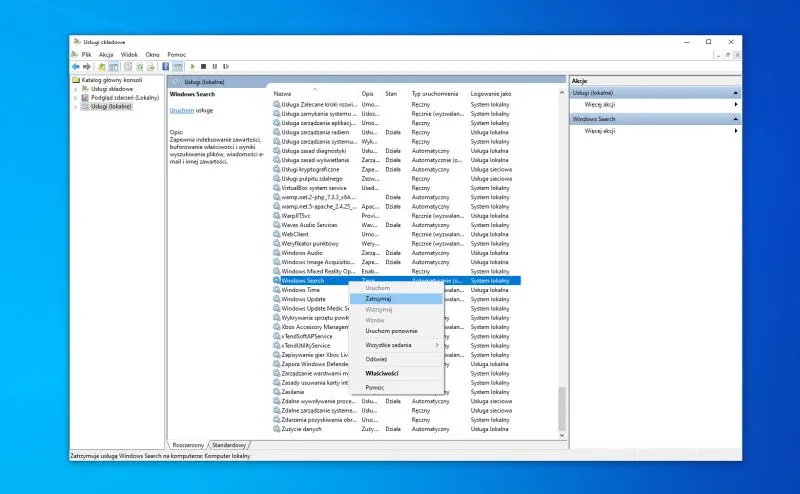Select the Waves Audio Services name
Screen dimensions: 800x494
click(309, 225)
